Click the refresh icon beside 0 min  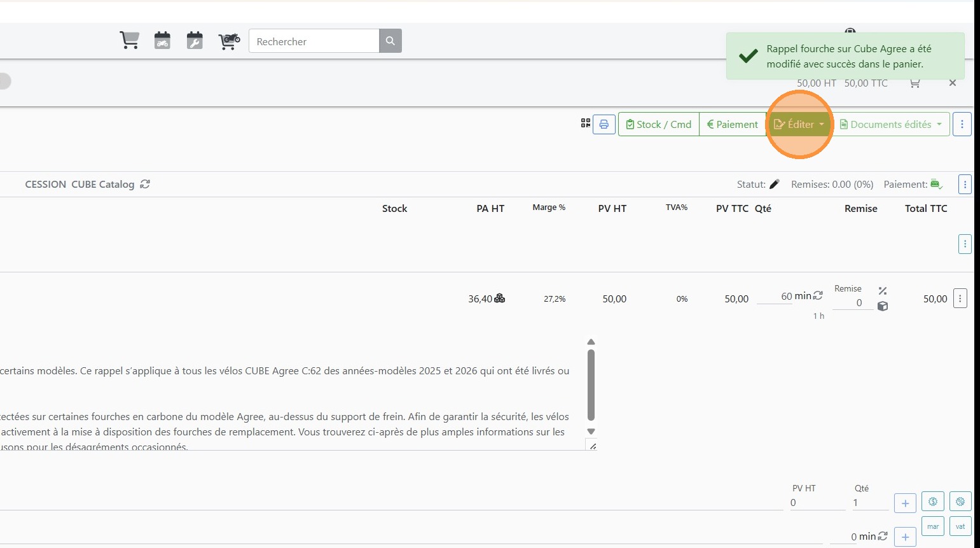[883, 537]
